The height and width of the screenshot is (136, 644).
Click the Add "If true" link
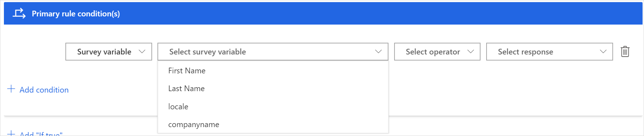41,134
